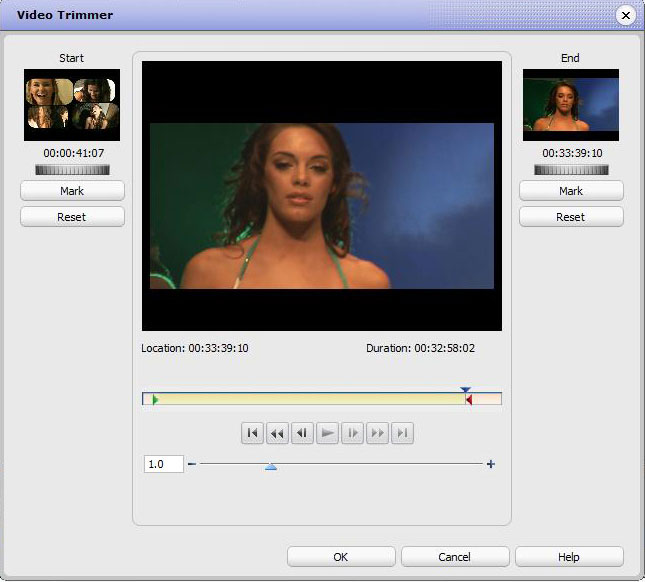This screenshot has height=582, width=645.
Task: Click the plus icon on zoom slider
Action: coord(490,464)
